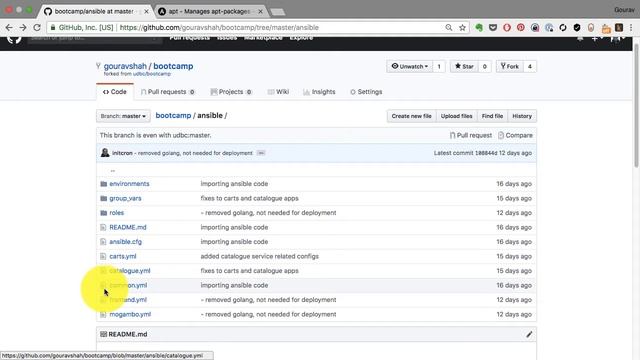The height and width of the screenshot is (360, 640).
Task: Go forward with the browser forward arrow
Action: point(23,28)
